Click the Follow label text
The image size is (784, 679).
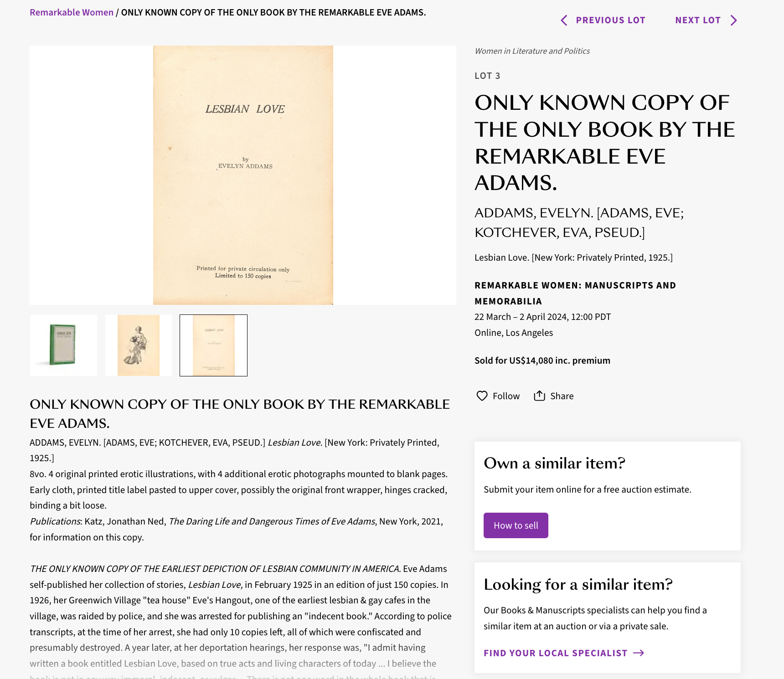pos(506,396)
